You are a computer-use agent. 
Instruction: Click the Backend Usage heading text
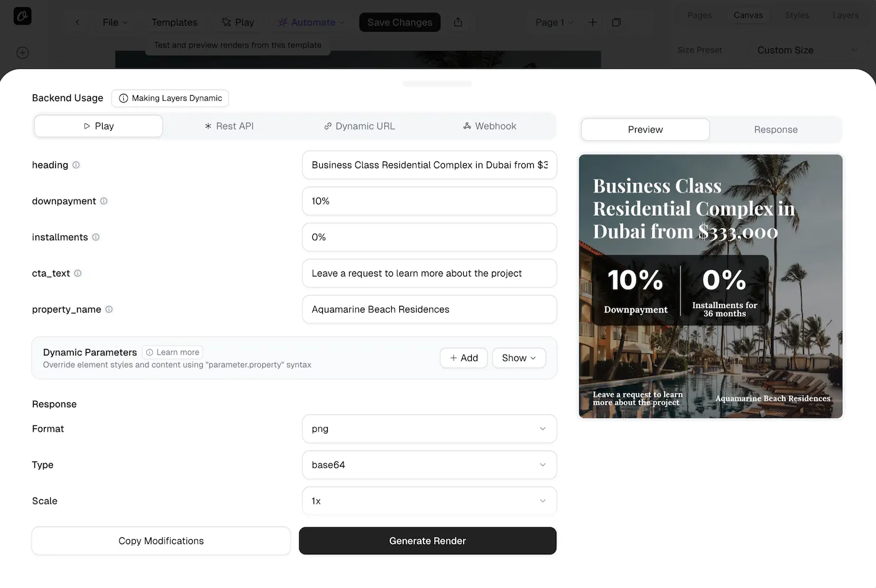click(68, 98)
